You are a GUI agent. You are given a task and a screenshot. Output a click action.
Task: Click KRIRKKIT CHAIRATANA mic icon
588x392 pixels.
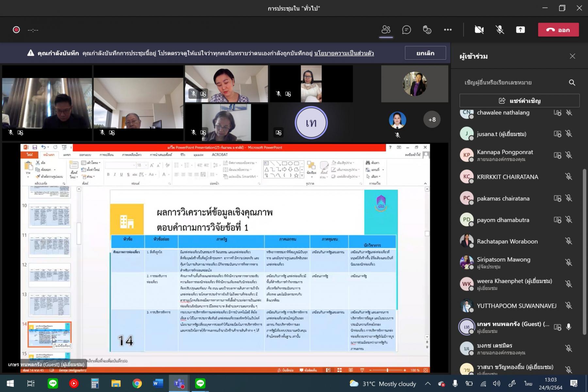[x=569, y=177]
